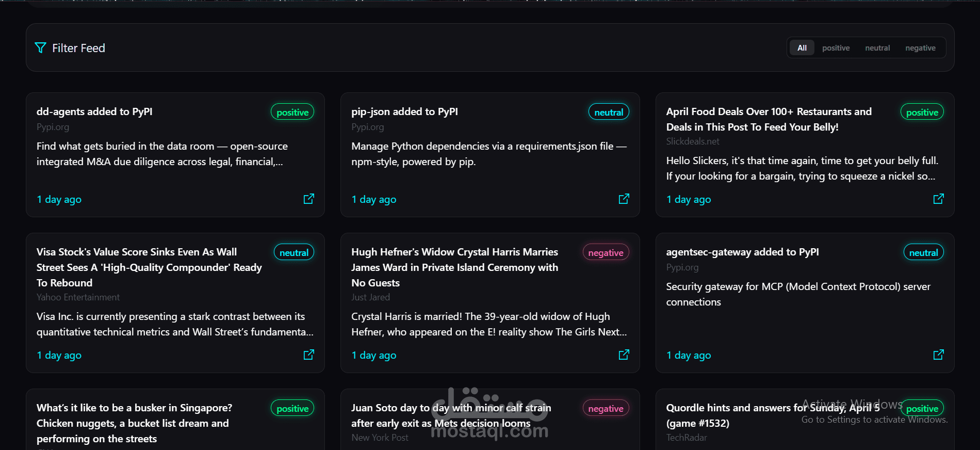Select the All filter tab
The height and width of the screenshot is (450, 980).
802,48
